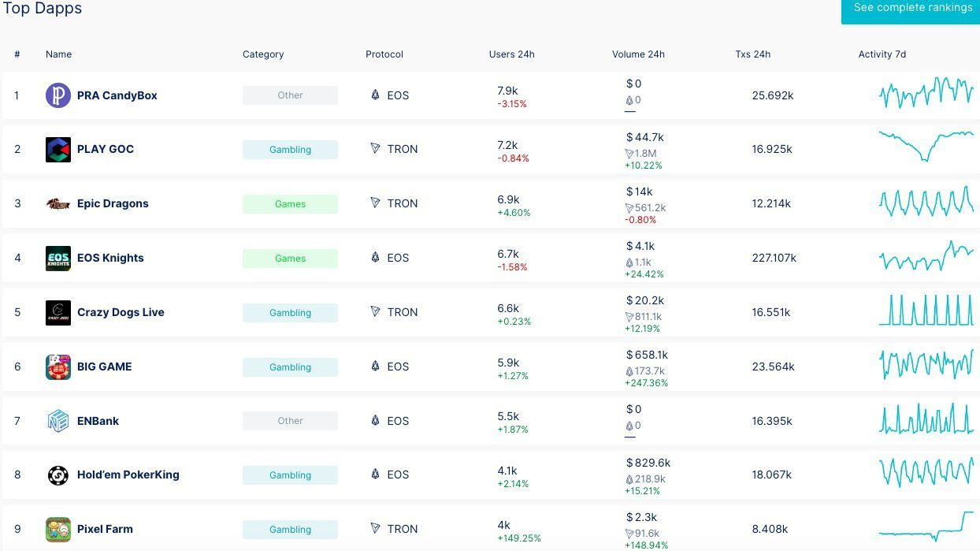980x551 pixels.
Task: Select the TRON protocol icon in PLAY GOC row
Action: click(x=374, y=149)
